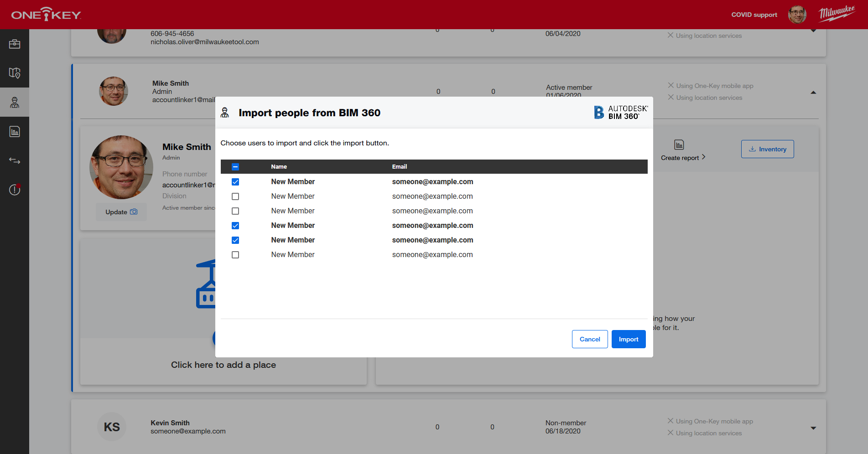Click the person icon beside the dialog title

tap(225, 113)
